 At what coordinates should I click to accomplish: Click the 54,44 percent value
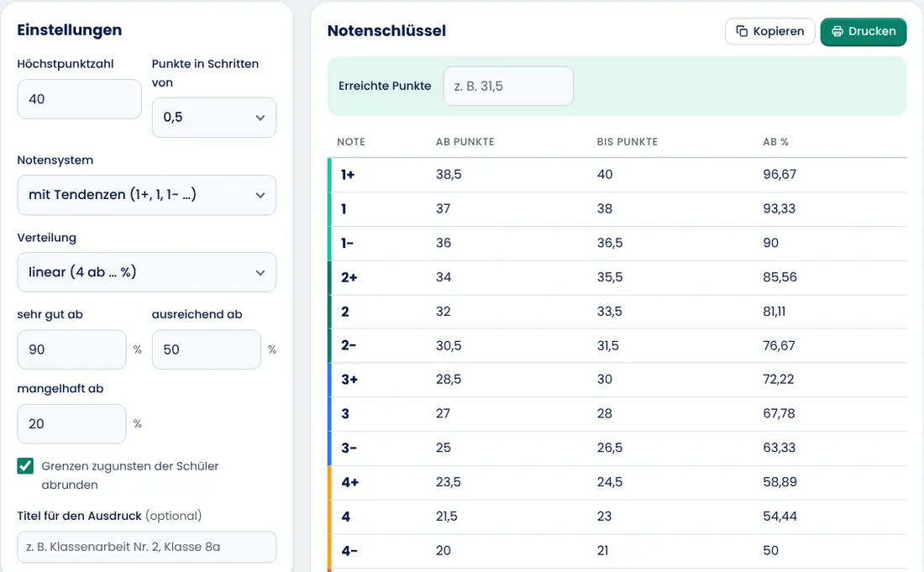pyautogui.click(x=780, y=516)
